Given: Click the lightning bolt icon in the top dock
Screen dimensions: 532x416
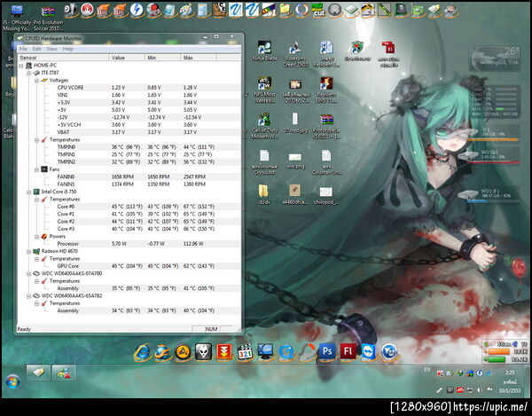Looking at the screenshot, I should (x=137, y=10).
